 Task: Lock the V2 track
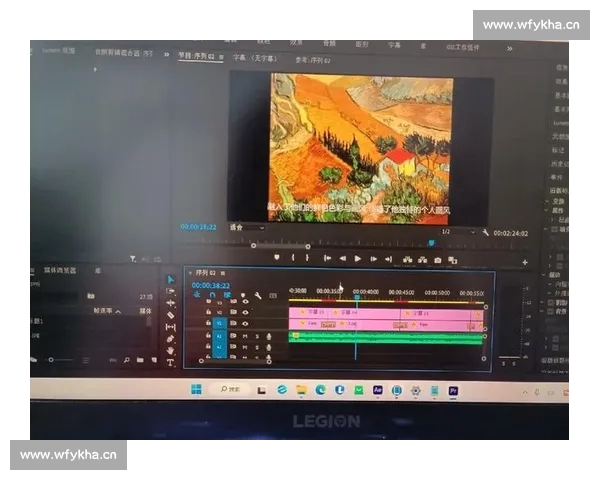pos(209,312)
